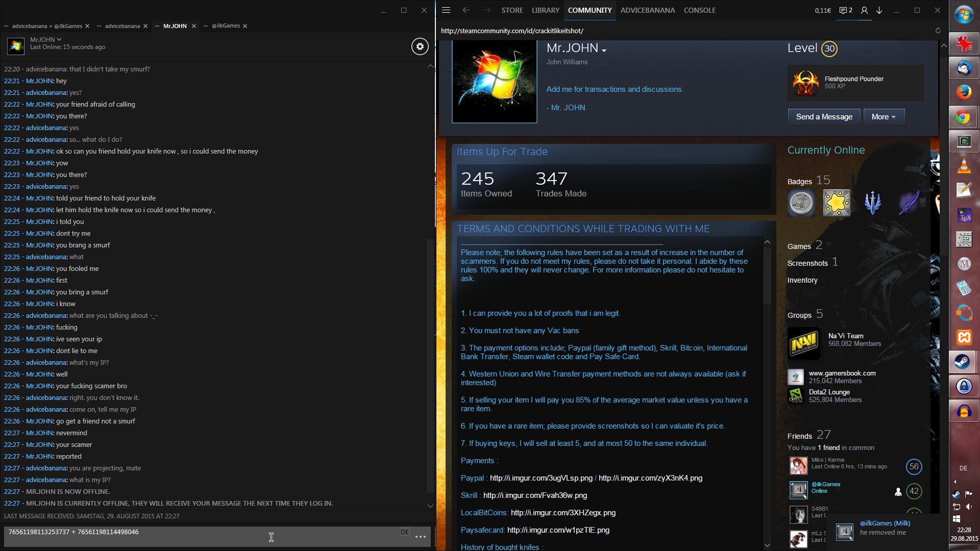Screen dimensions: 980x551
Task: Switch to the advicebanana chat tab
Action: [x=122, y=26]
